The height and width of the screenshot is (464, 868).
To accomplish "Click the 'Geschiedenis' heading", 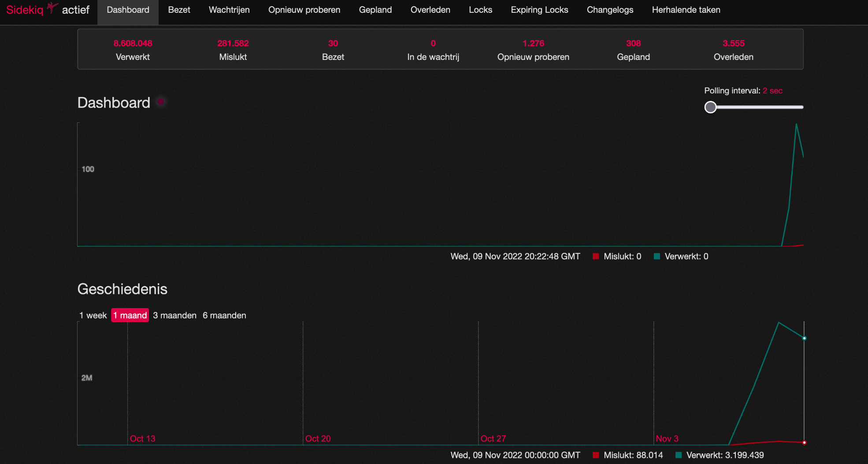I will point(122,289).
